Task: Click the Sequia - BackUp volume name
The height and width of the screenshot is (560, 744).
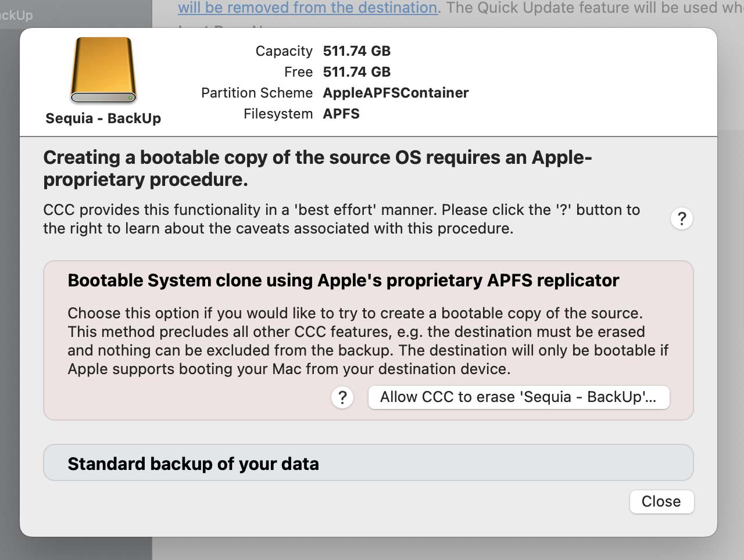Action: tap(103, 119)
